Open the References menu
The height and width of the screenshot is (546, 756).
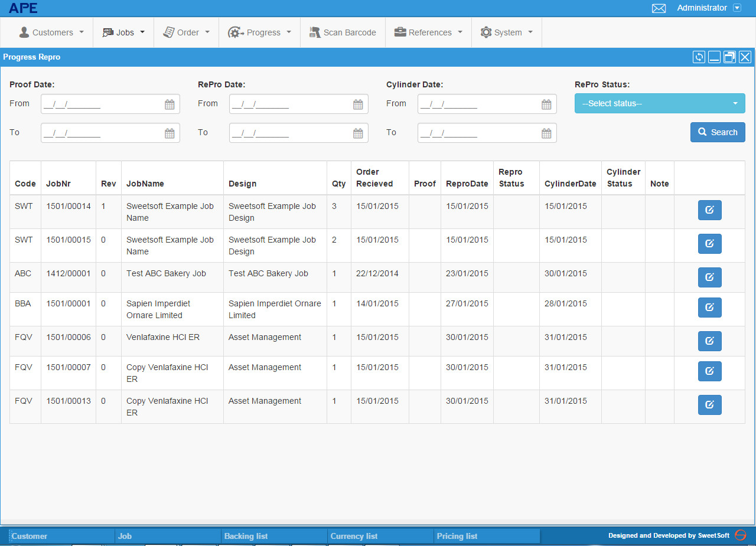click(x=428, y=32)
